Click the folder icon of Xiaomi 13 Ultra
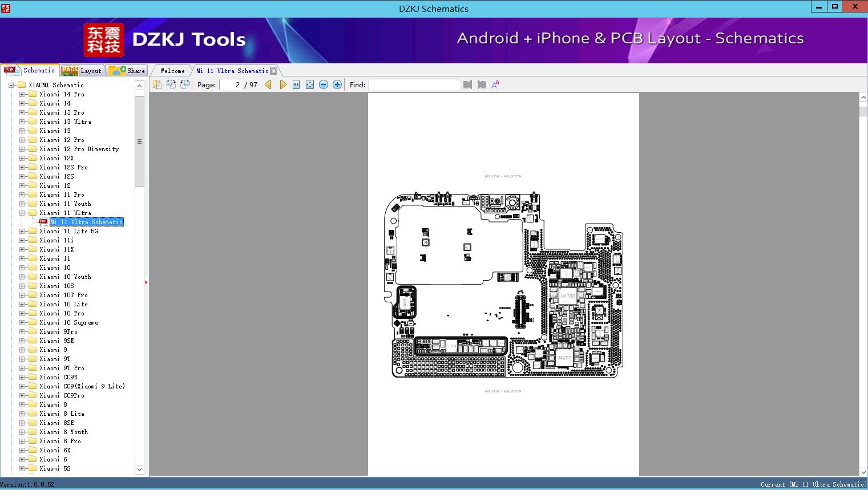This screenshot has width=868, height=490. tap(33, 122)
